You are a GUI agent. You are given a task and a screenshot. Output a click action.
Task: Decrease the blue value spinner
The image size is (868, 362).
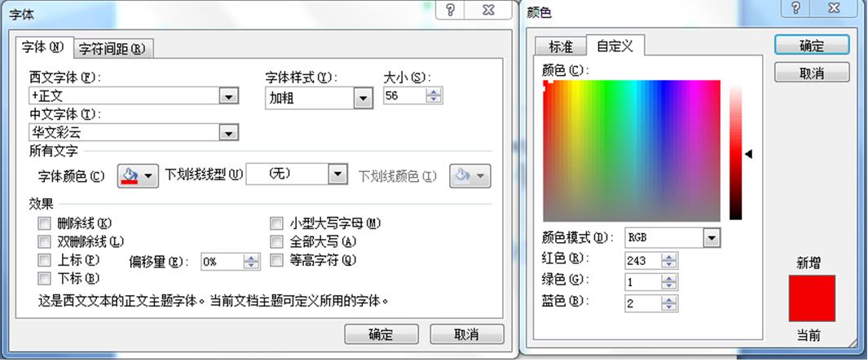(669, 307)
